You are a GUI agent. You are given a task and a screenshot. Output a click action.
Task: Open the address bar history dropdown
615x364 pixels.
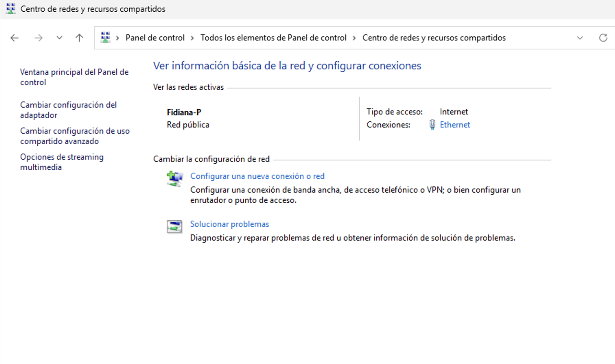click(580, 38)
